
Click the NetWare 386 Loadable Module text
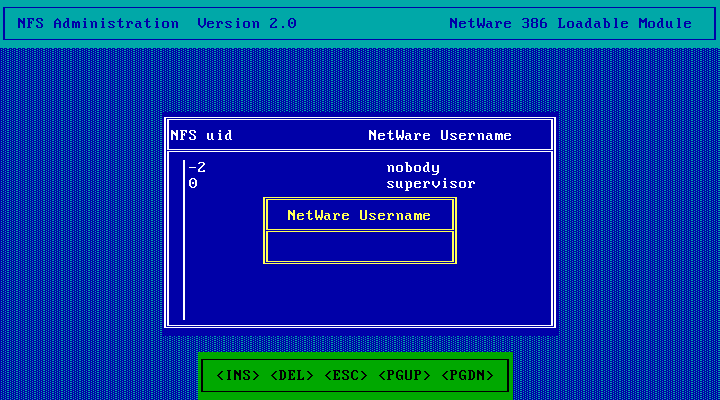(570, 23)
